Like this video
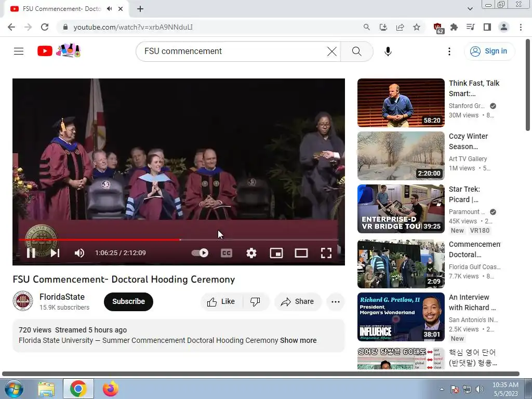 221,302
